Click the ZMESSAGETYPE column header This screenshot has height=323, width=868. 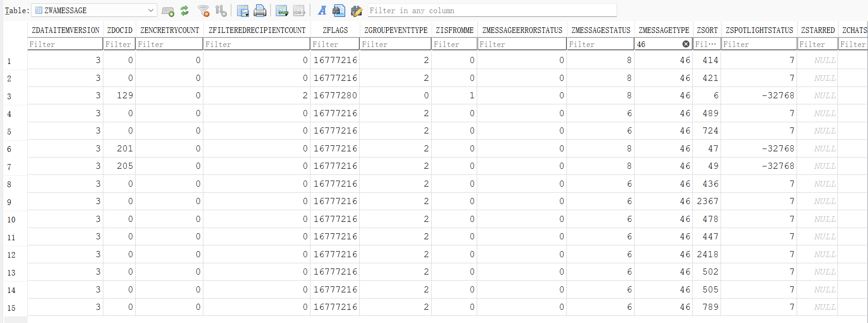tap(664, 30)
